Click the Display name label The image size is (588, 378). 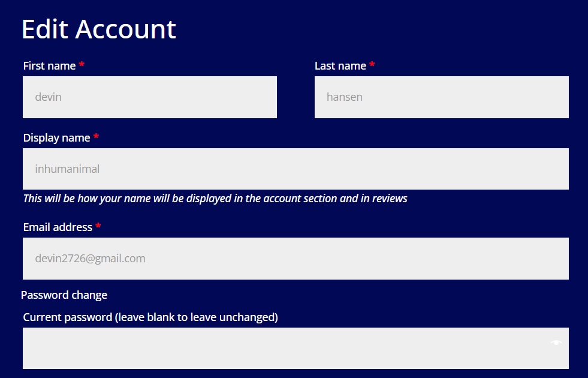point(56,138)
